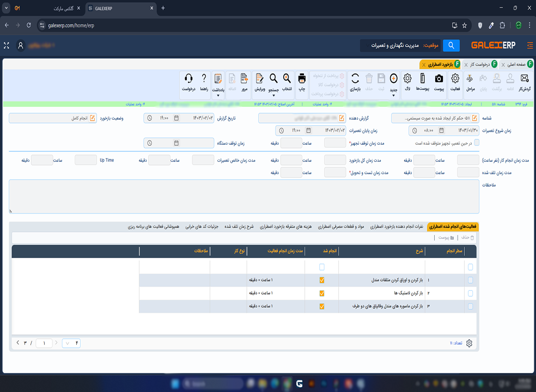The height and width of the screenshot is (392, 536).
Task: Open the help (راهنما) question mark icon
Action: [204, 78]
